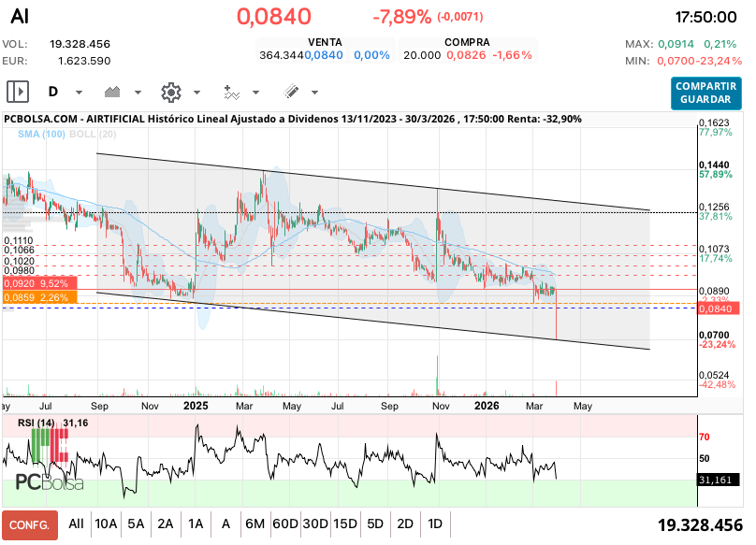Click the indicators icon

coord(232,92)
